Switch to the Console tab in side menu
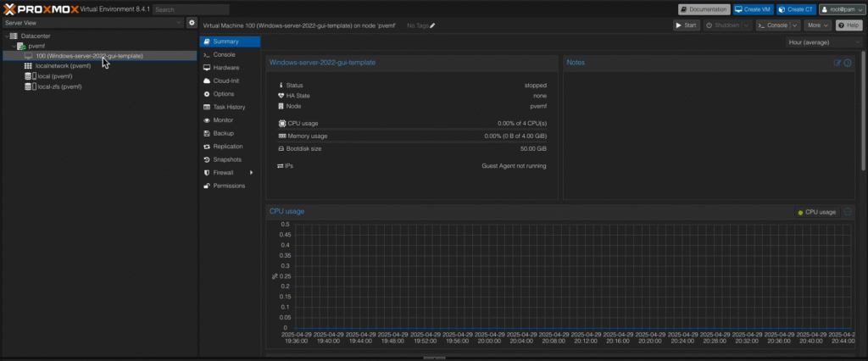Viewport: 868px width, 361px height. (230, 55)
